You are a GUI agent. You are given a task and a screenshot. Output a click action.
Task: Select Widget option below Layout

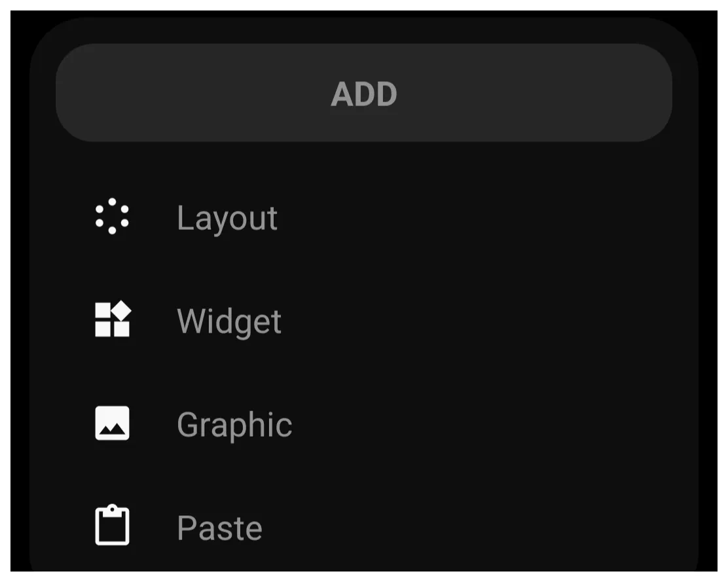(x=364, y=320)
